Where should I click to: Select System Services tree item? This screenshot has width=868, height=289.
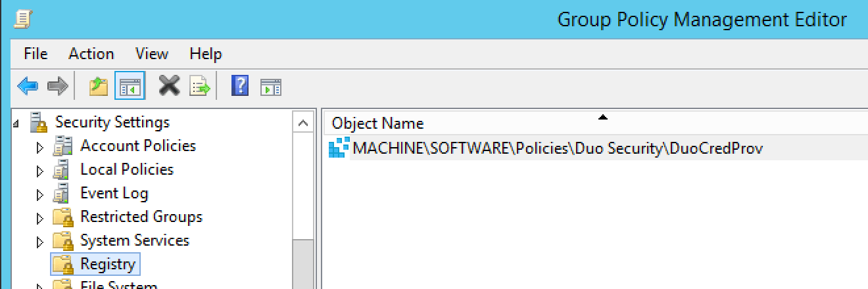click(135, 240)
